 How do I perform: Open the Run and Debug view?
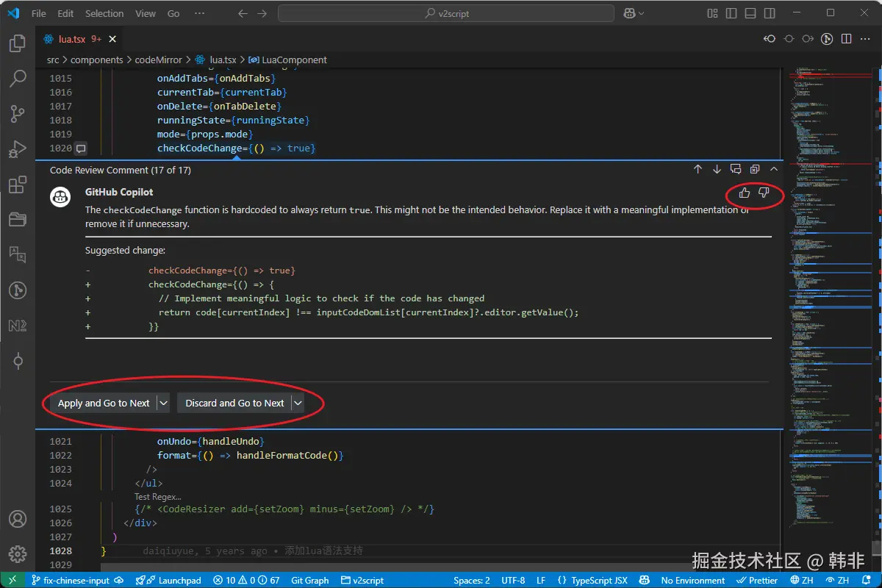pos(18,149)
